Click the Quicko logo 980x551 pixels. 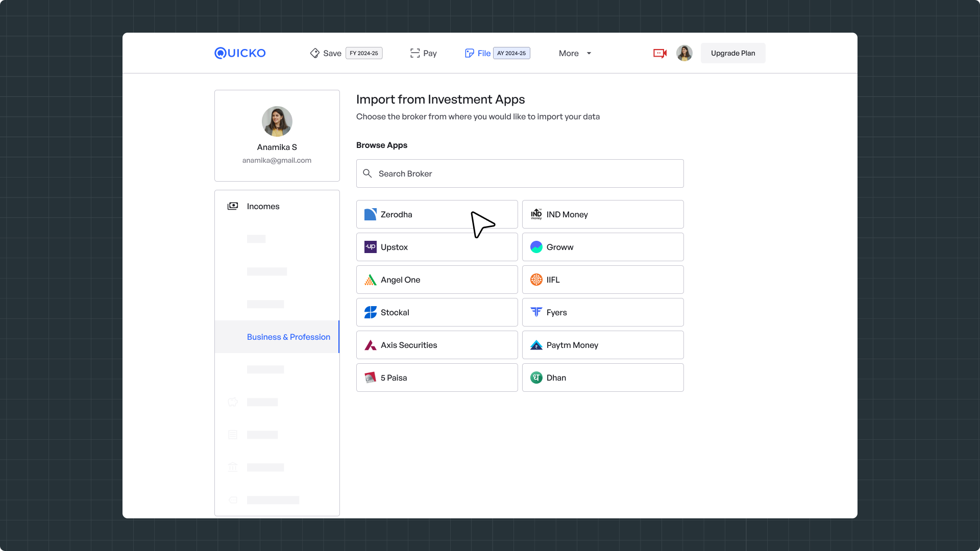(x=240, y=53)
